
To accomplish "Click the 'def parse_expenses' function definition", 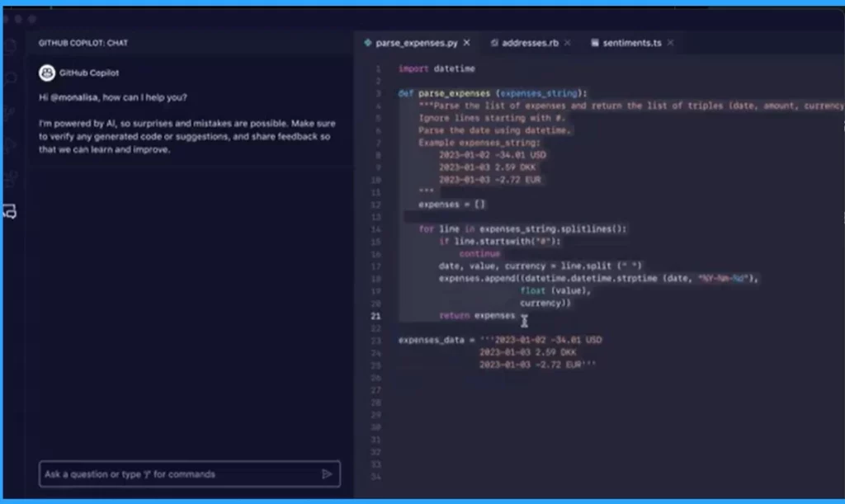I will (493, 94).
